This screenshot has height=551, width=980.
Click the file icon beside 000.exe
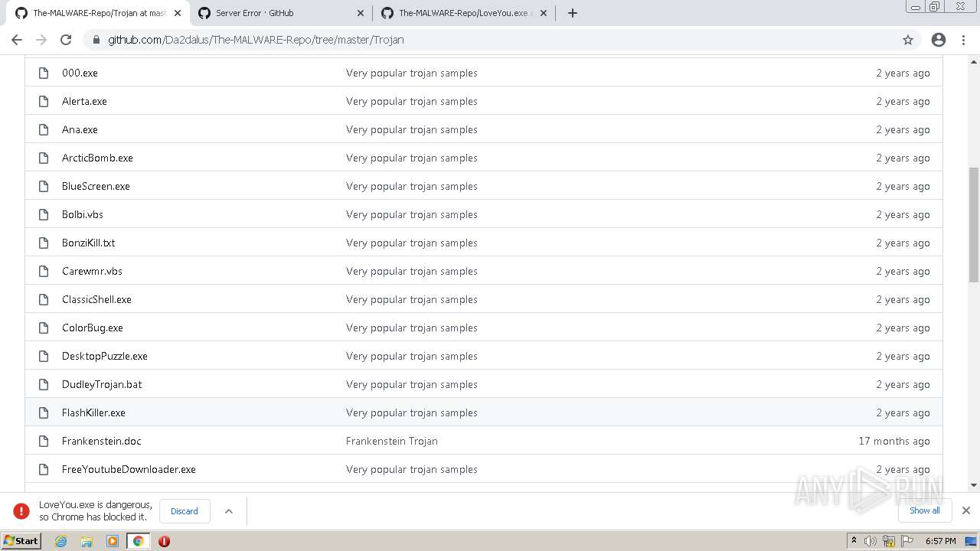pos(44,73)
